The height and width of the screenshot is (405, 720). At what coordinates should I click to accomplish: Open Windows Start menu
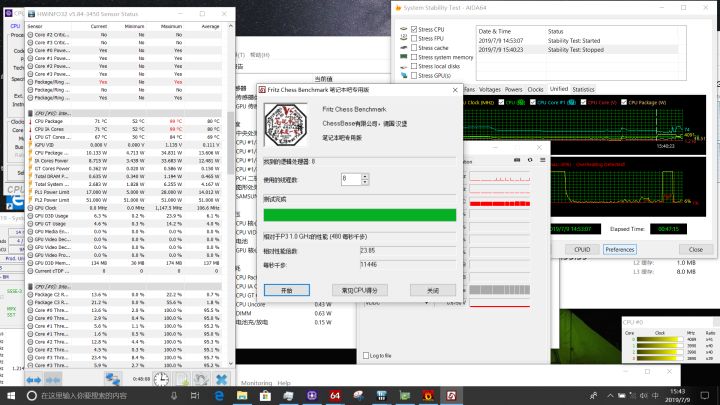[11, 395]
